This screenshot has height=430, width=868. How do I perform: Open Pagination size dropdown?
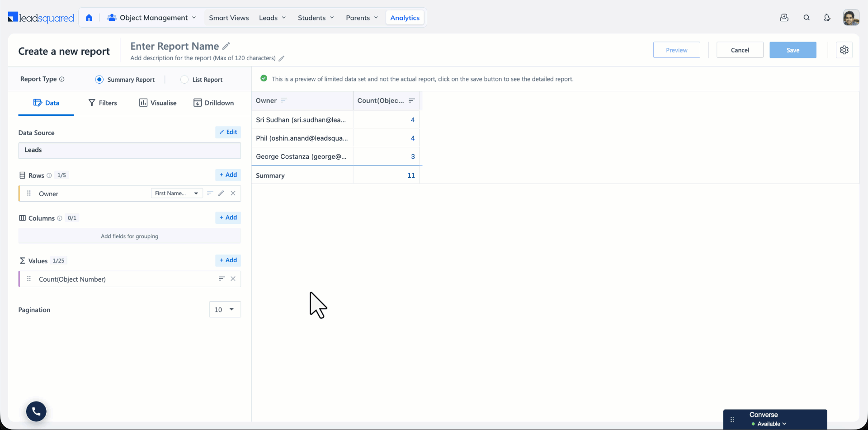[225, 309]
